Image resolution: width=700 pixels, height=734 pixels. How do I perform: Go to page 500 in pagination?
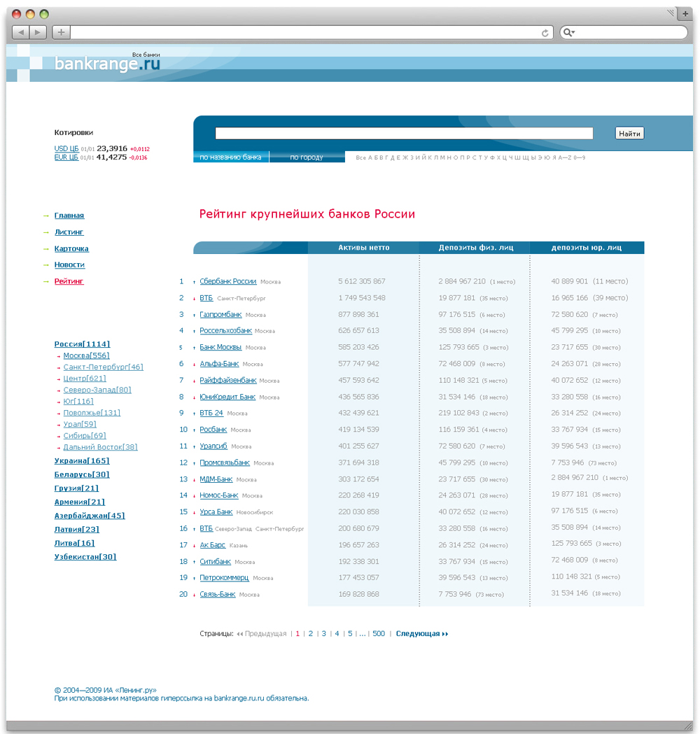point(379,634)
